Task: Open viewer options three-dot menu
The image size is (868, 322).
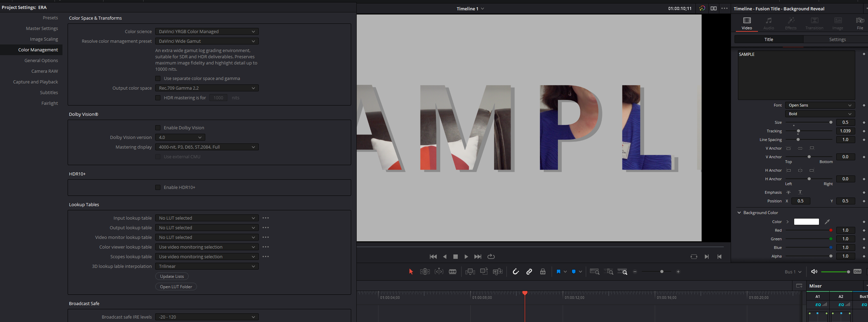Action: coord(724,8)
